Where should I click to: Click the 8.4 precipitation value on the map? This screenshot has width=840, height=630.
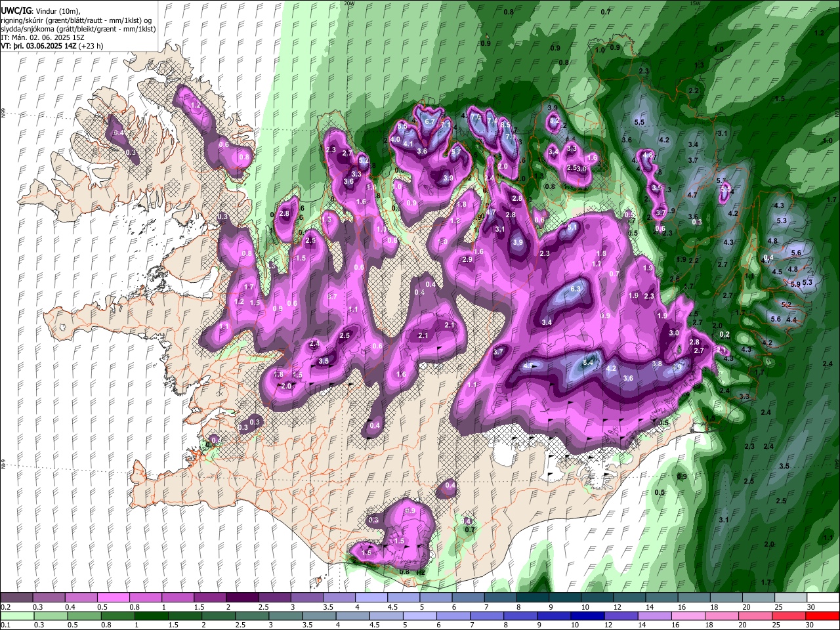pos(589,362)
